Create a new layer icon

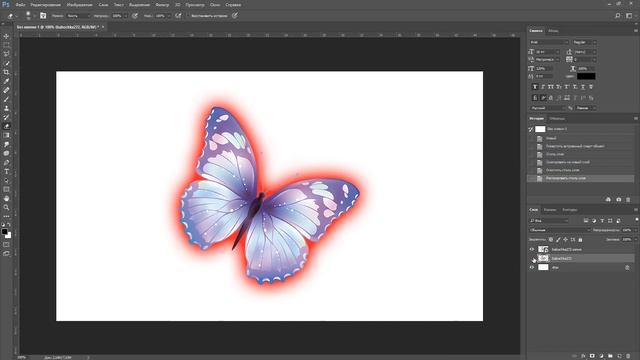click(x=619, y=356)
